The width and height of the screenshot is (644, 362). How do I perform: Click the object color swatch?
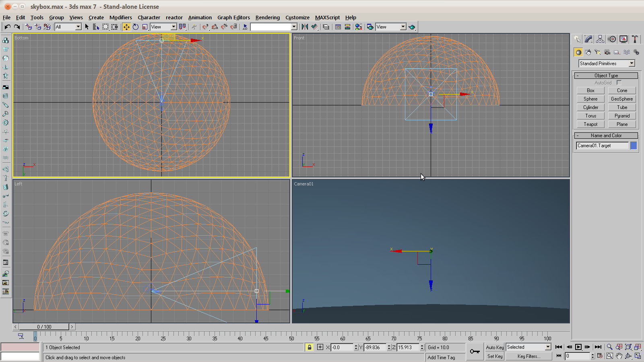[634, 146]
